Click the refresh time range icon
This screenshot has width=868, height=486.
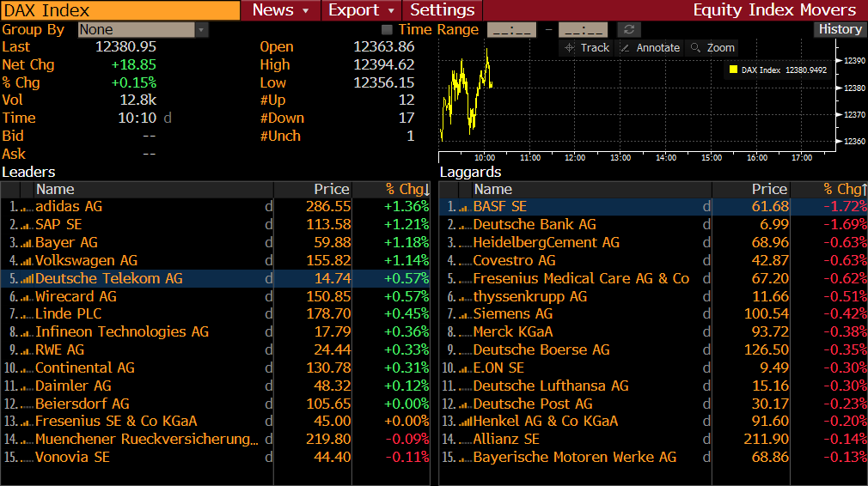point(629,30)
